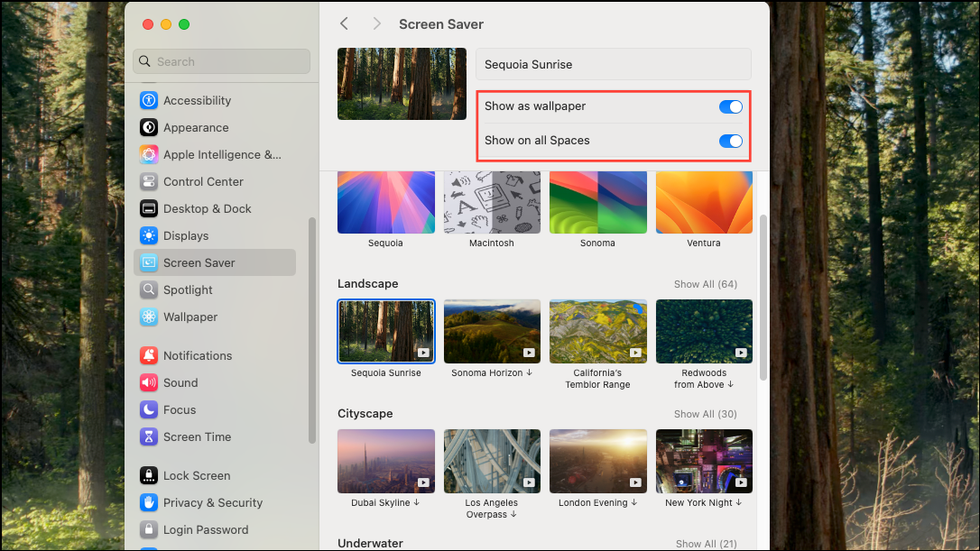The width and height of the screenshot is (980, 551).
Task: Click the search field magnifier icon
Action: [x=144, y=61]
